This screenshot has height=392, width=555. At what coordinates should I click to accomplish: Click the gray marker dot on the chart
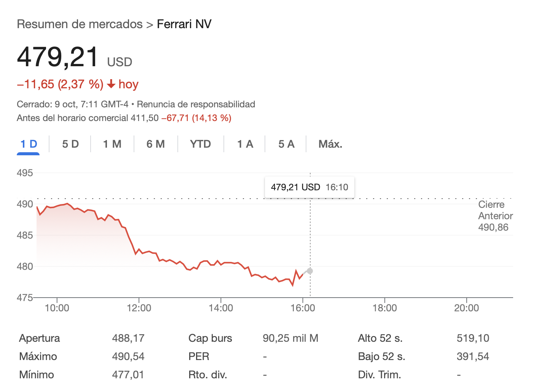[x=310, y=271]
